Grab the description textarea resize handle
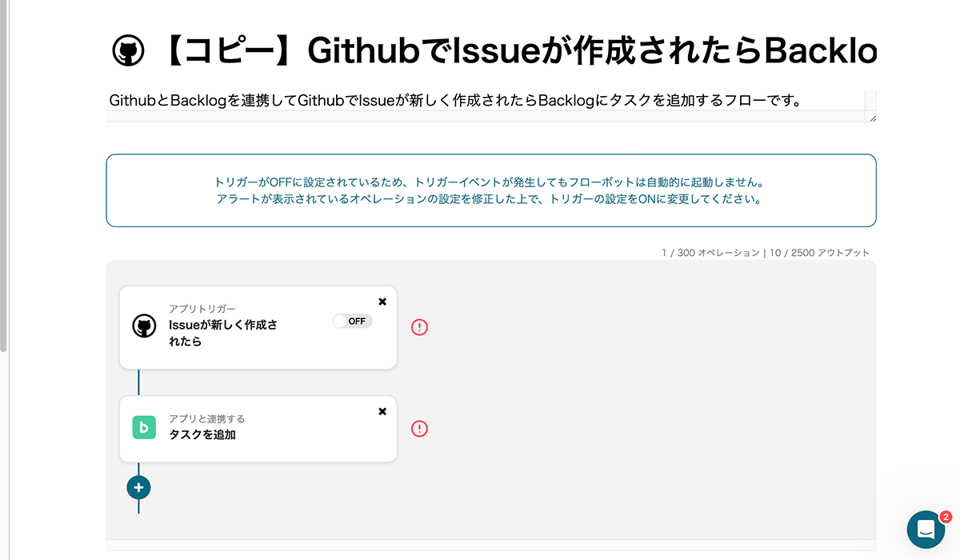The width and height of the screenshot is (960, 560). pos(872,118)
